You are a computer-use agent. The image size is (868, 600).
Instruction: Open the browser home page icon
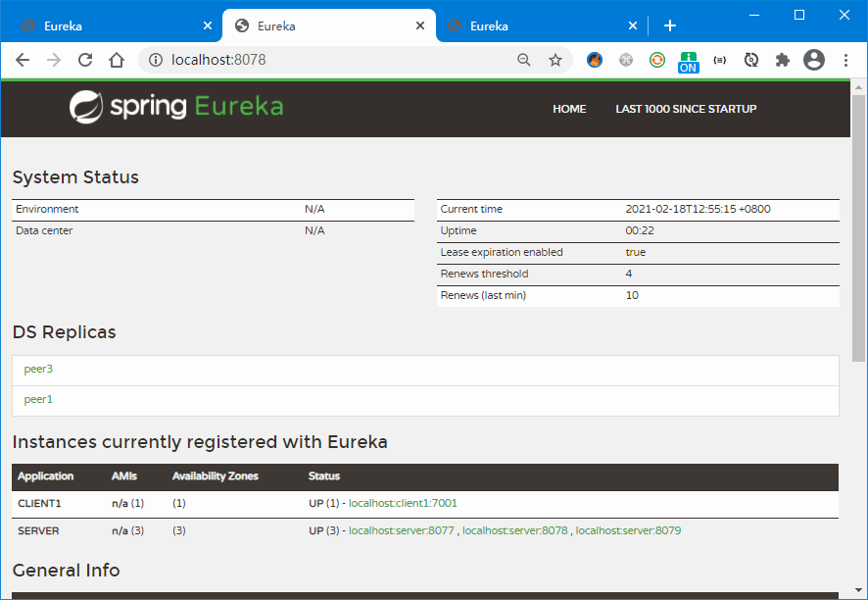[x=117, y=60]
